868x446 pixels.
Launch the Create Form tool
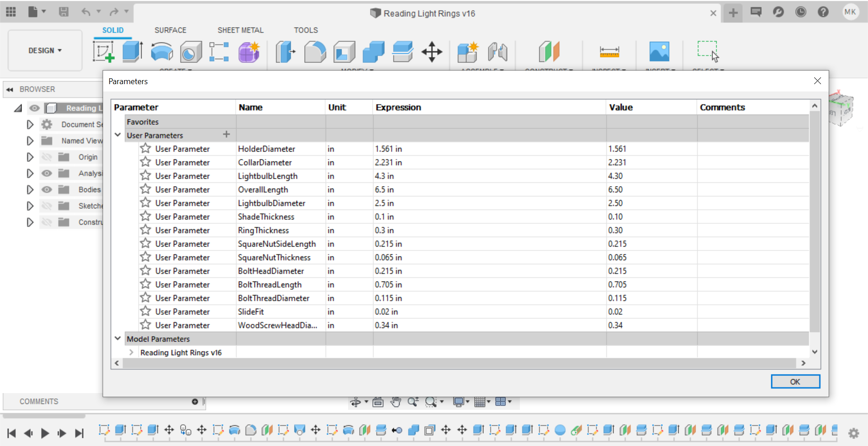249,52
